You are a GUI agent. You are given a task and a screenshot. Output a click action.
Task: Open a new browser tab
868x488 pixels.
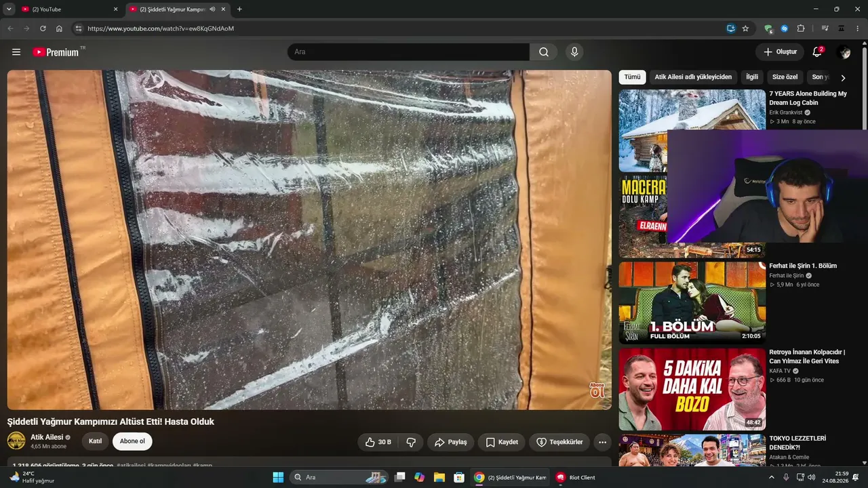coord(239,9)
